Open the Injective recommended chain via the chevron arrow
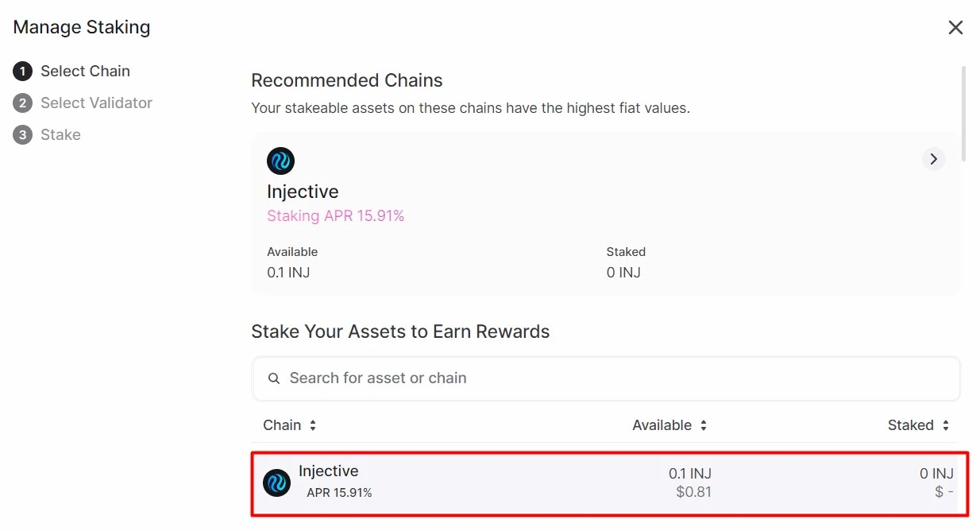980x531 pixels. [x=933, y=159]
